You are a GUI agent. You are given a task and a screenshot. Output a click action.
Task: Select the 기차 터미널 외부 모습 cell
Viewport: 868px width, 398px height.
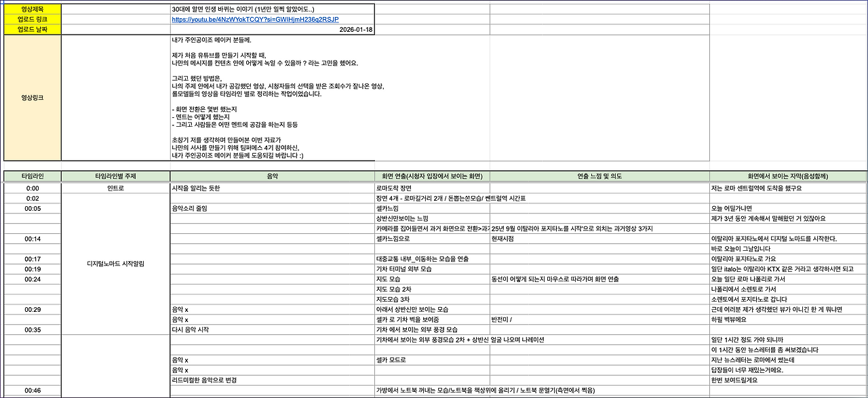[432, 269]
